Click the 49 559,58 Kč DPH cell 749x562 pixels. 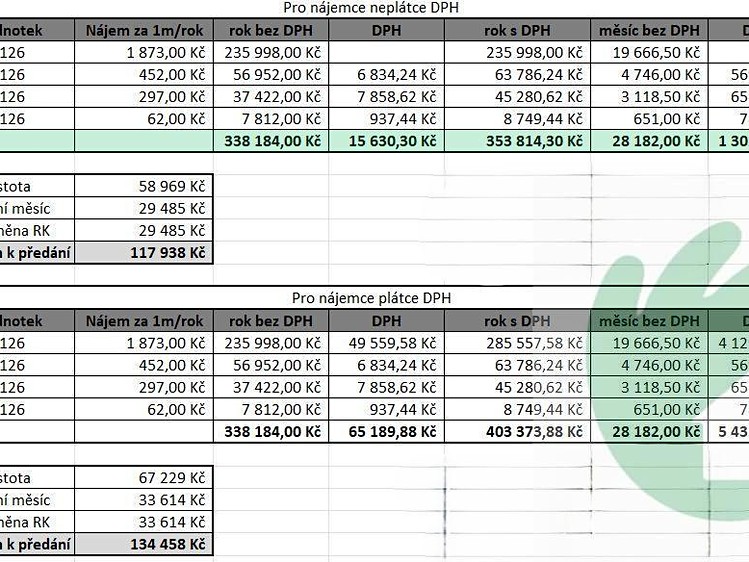pyautogui.click(x=386, y=343)
